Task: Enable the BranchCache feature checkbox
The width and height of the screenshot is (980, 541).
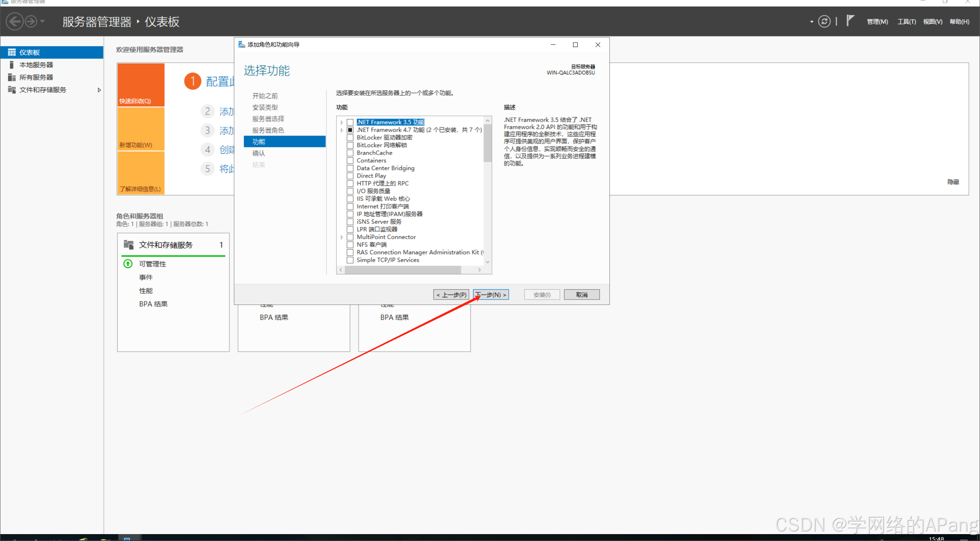Action: coord(350,153)
